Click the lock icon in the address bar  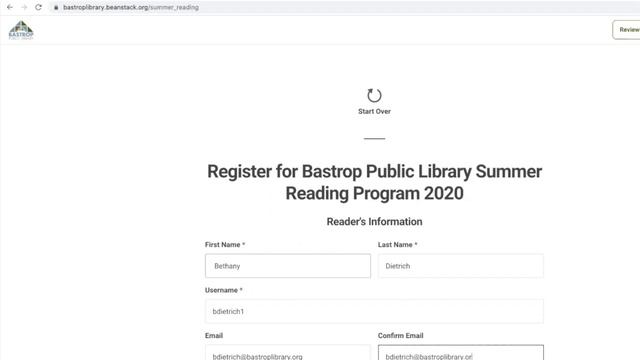coord(56,7)
